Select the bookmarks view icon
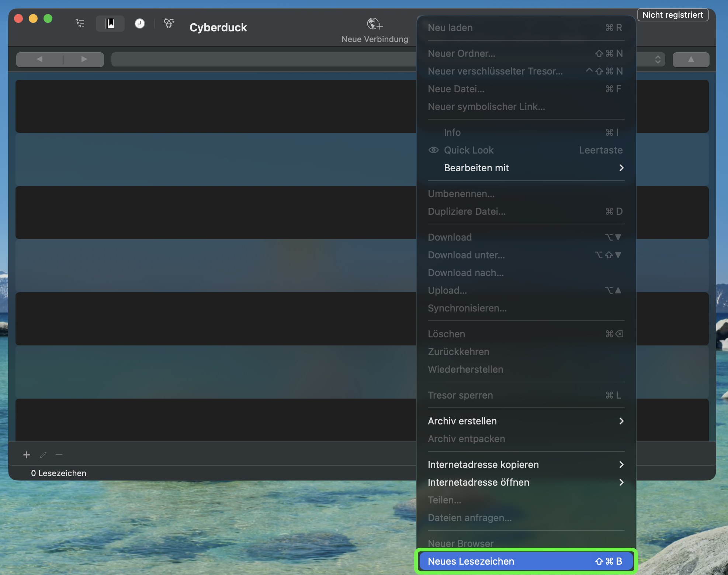This screenshot has width=728, height=575. coord(110,24)
